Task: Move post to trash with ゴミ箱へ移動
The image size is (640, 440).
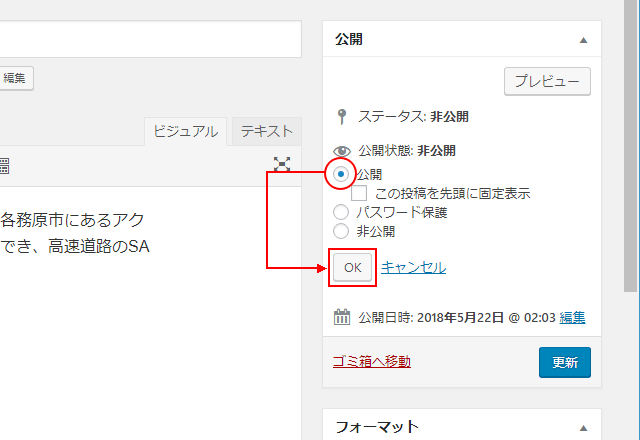Action: point(372,361)
